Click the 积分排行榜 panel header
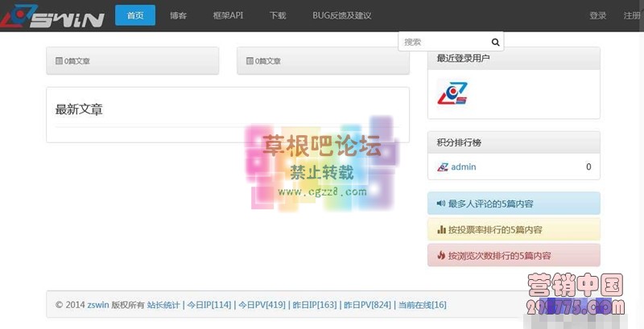Image resolution: width=644 pixels, height=329 pixels. [x=514, y=142]
